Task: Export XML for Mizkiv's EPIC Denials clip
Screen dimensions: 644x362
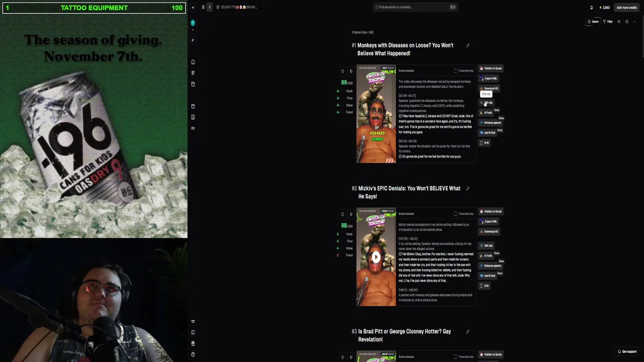Action: pos(489,222)
